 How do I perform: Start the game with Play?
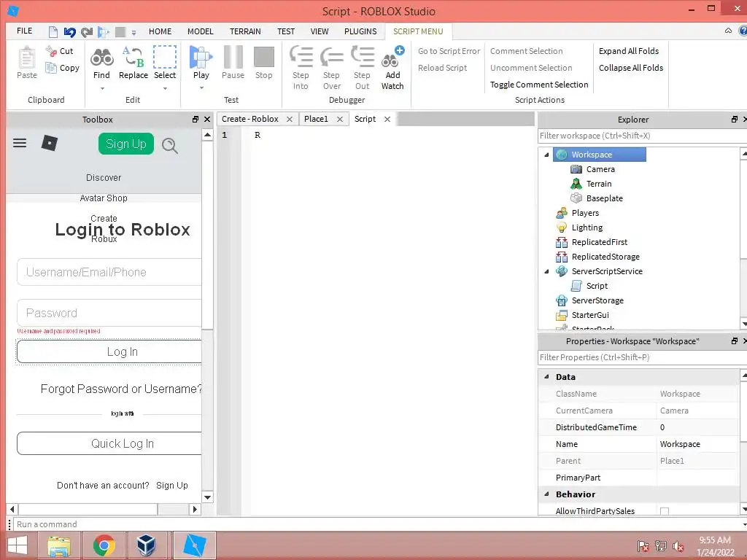pos(201,58)
